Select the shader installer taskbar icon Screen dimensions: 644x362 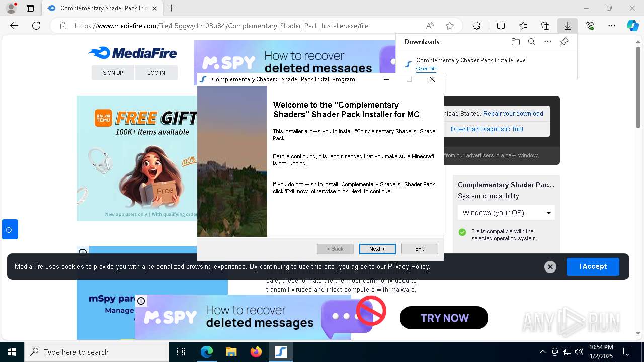point(280,352)
